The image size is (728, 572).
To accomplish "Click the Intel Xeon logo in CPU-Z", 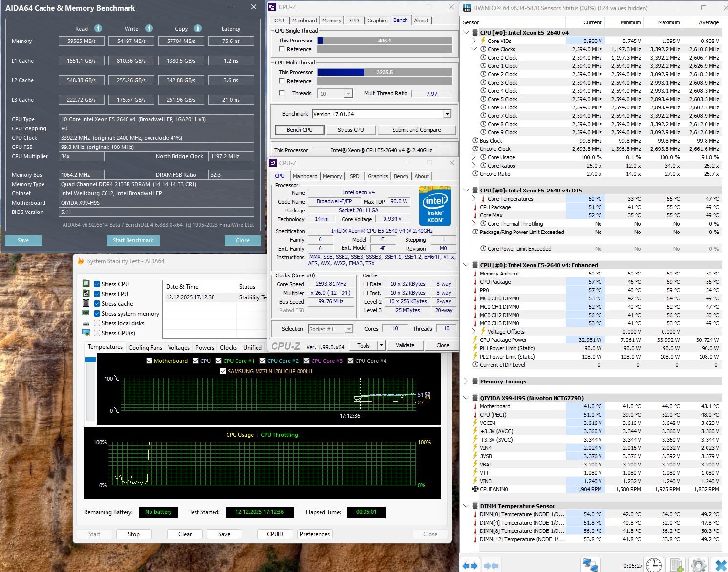I will [x=435, y=205].
